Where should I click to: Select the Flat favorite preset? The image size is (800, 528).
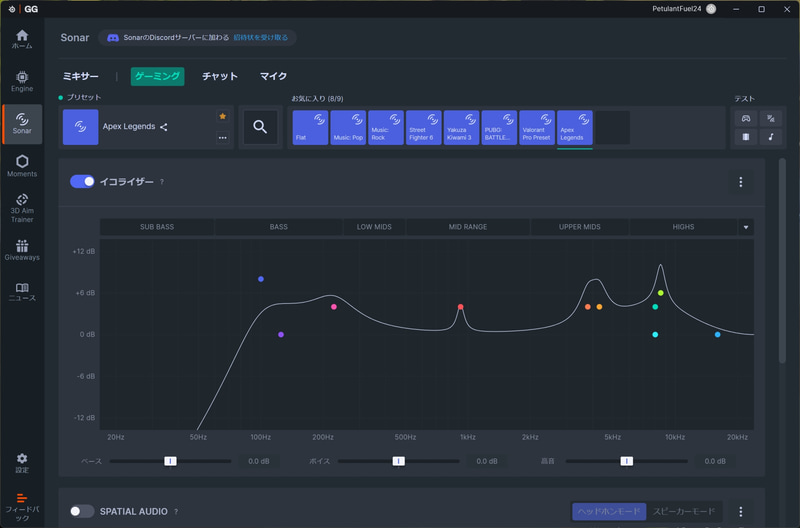[310, 128]
